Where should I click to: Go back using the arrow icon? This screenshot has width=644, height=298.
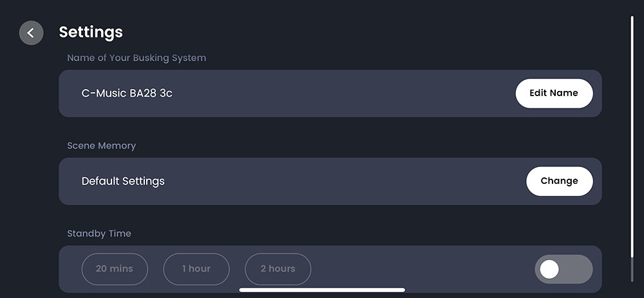31,33
